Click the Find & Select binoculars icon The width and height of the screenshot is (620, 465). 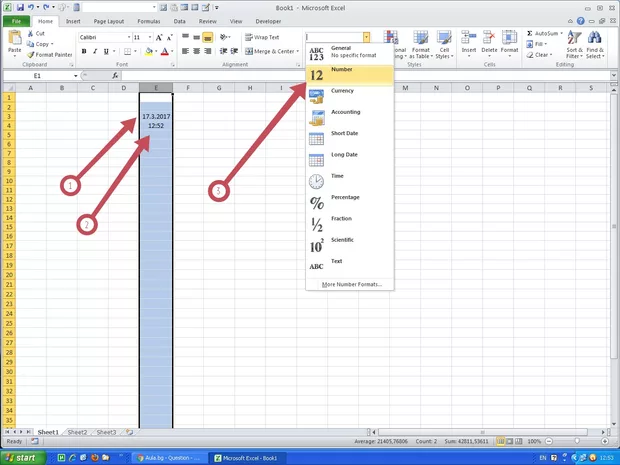tap(594, 38)
